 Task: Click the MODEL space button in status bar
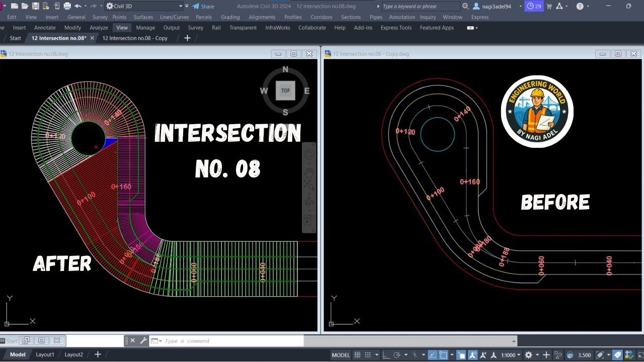tap(341, 355)
